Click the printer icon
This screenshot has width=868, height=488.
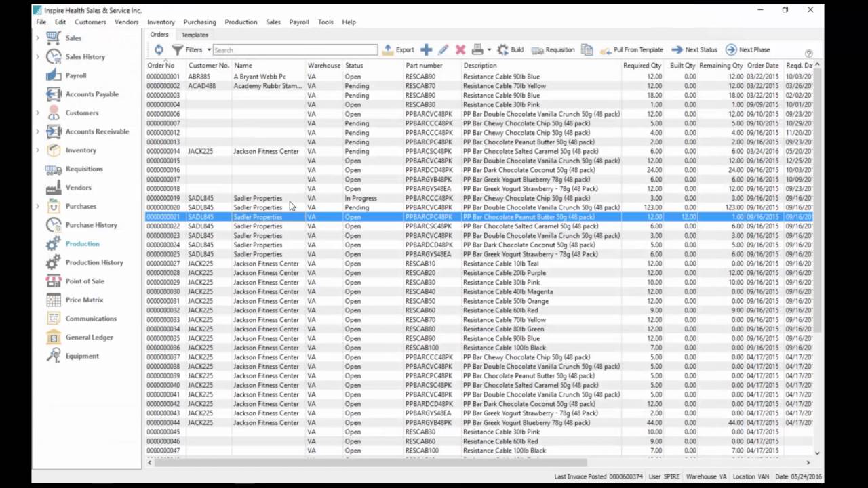477,49
